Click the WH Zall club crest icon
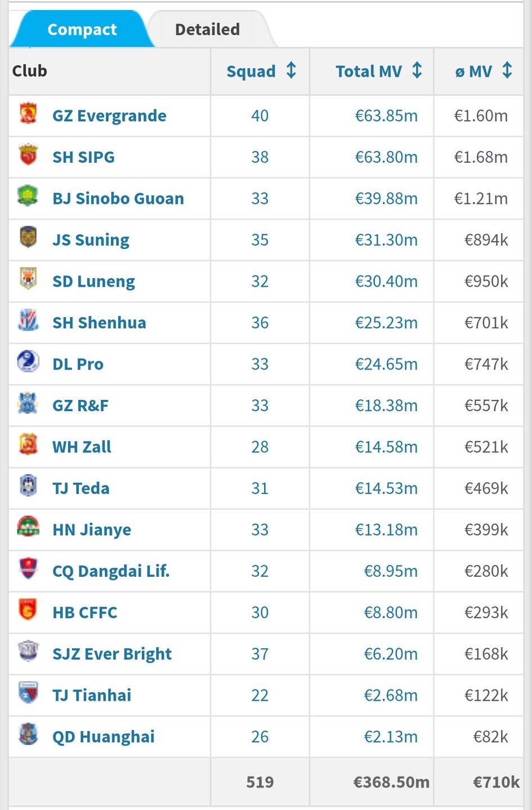 28,444
